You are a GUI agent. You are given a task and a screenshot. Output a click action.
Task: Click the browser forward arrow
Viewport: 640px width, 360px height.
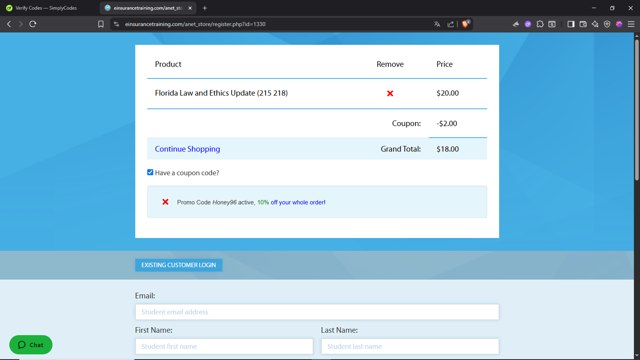(20, 24)
